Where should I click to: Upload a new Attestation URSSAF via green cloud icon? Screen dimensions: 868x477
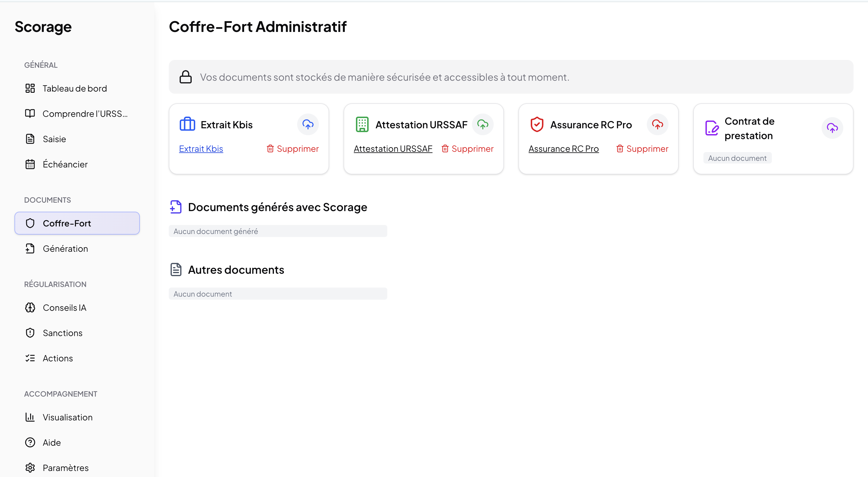point(483,125)
